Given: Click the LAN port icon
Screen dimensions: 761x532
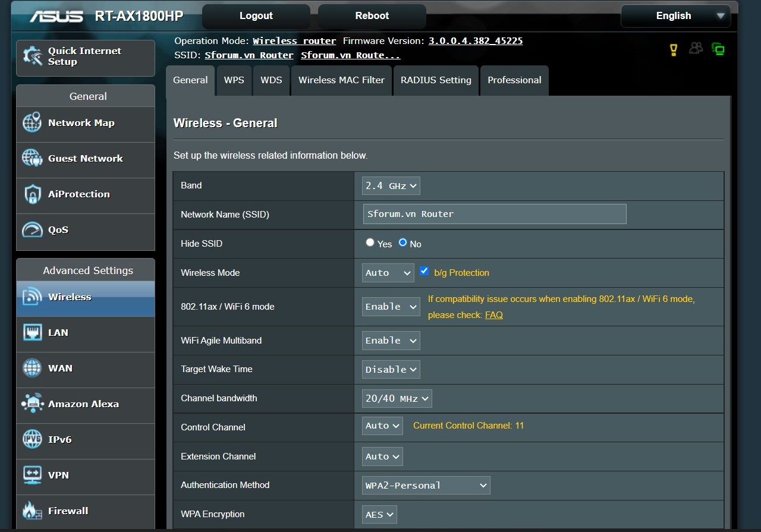Looking at the screenshot, I should pyautogui.click(x=32, y=332).
